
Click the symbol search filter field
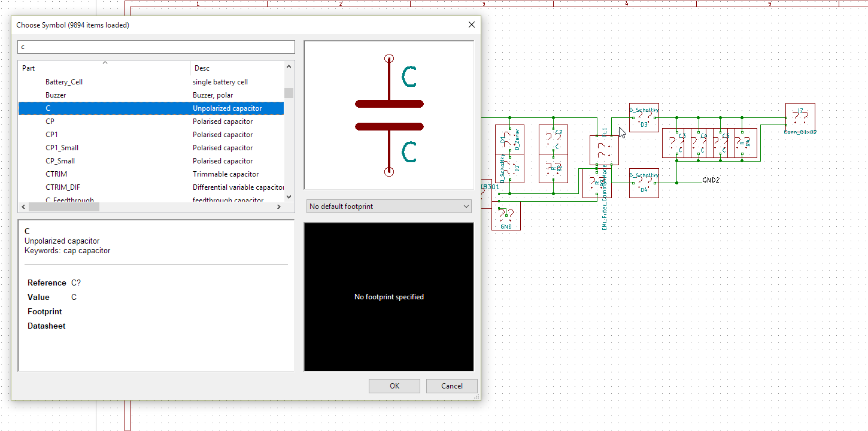156,47
